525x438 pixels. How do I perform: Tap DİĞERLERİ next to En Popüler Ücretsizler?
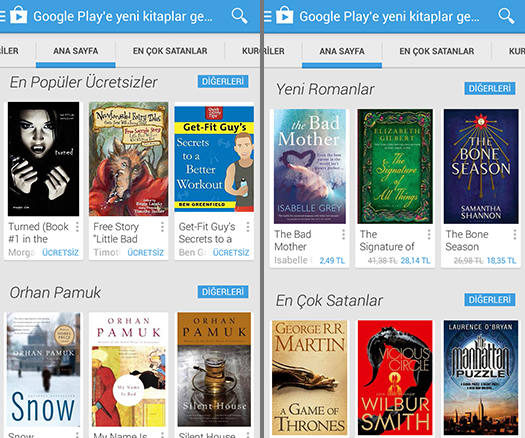point(223,81)
